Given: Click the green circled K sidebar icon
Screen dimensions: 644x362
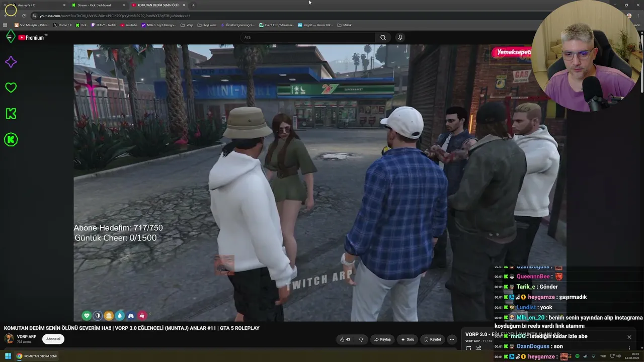Looking at the screenshot, I should click(x=11, y=140).
